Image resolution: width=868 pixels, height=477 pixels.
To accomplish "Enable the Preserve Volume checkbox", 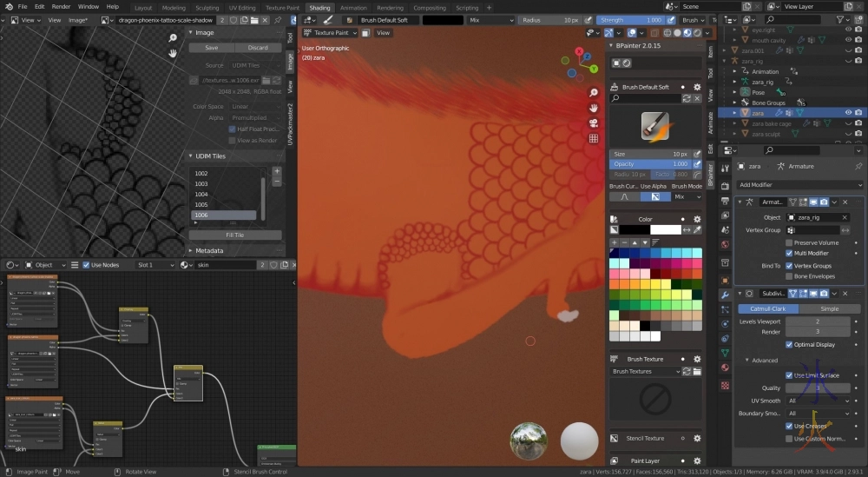I will tap(789, 242).
